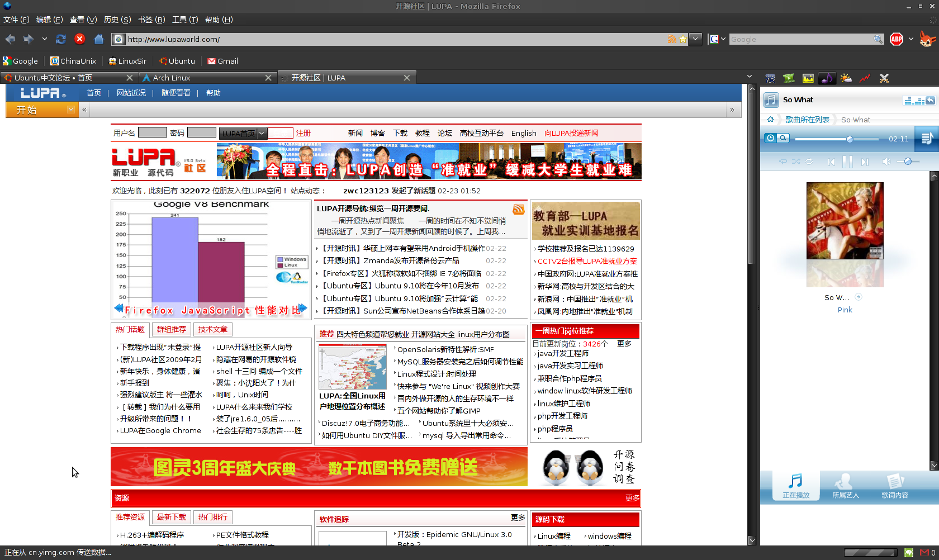Open the sidebar video panel icon
The image size is (939, 560).
tap(789, 78)
